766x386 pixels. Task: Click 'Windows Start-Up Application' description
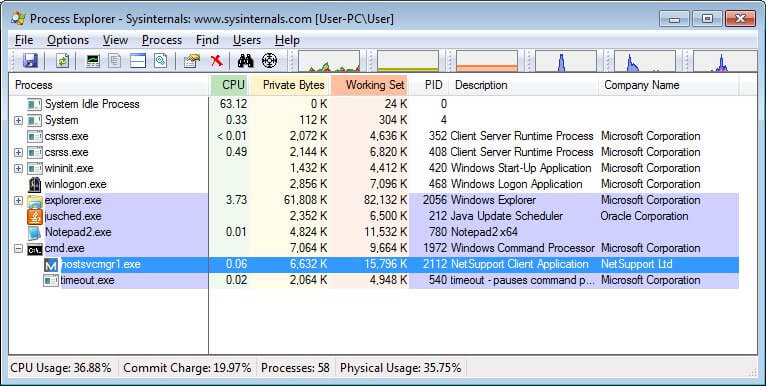coord(521,168)
